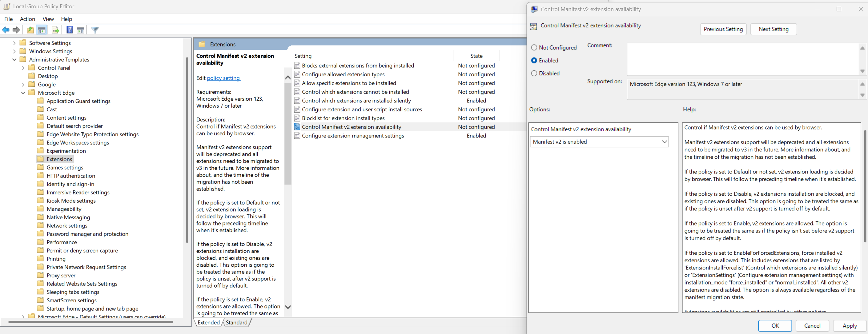Image resolution: width=868 pixels, height=334 pixels.
Task: Toggle Show/Hide Console Tree toolbar icon
Action: coord(42,30)
